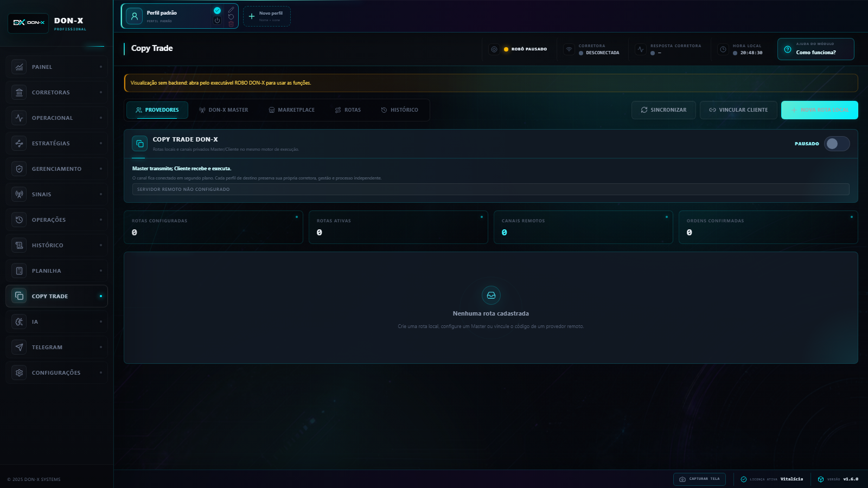
Task: Click the Painel chart icon in sidebar
Action: pyautogui.click(x=19, y=67)
